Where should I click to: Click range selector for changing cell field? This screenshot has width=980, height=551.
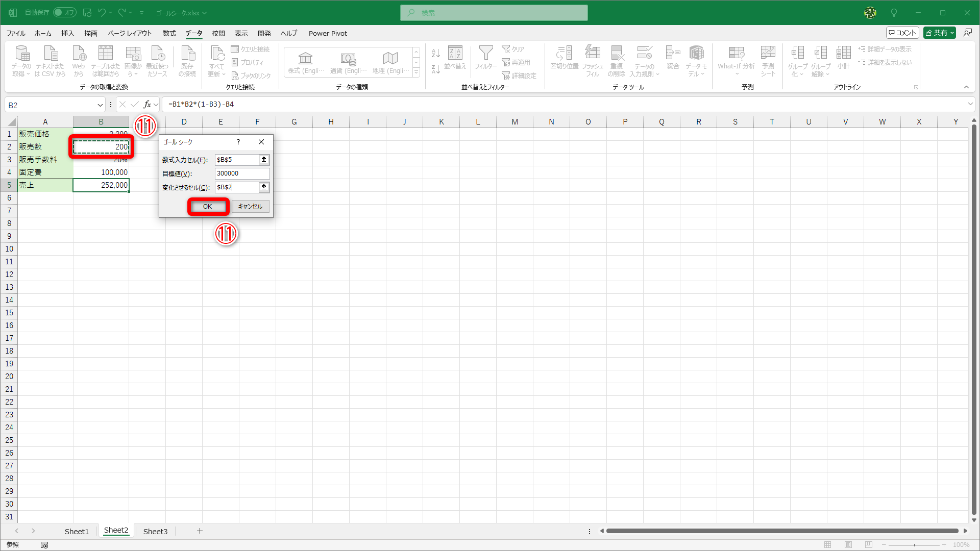tap(264, 187)
